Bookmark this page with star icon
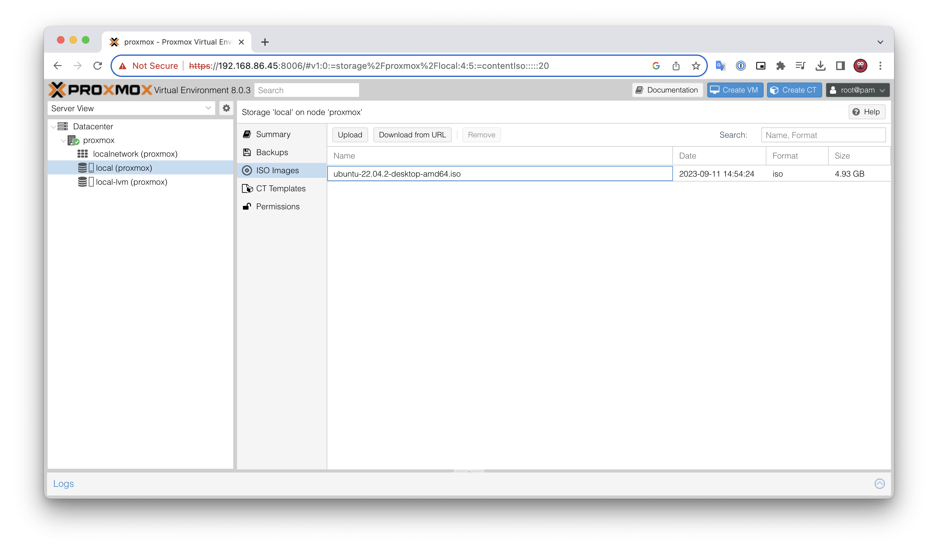 [x=696, y=66]
